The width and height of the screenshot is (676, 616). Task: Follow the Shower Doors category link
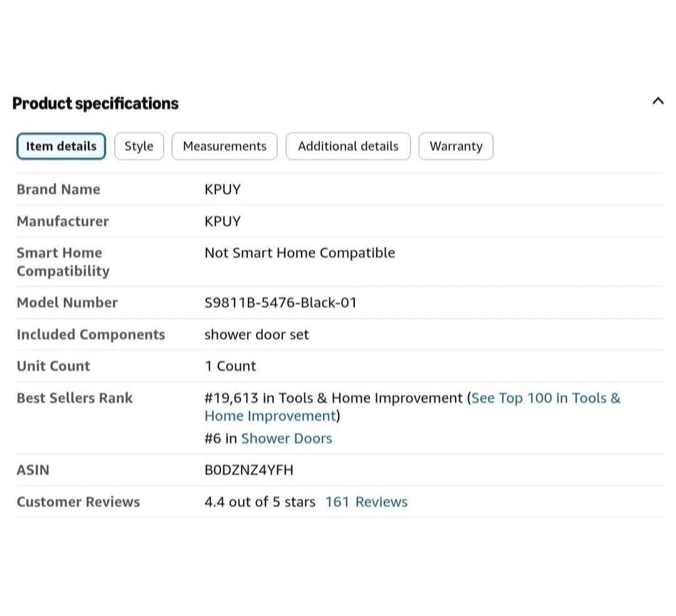[x=287, y=438]
